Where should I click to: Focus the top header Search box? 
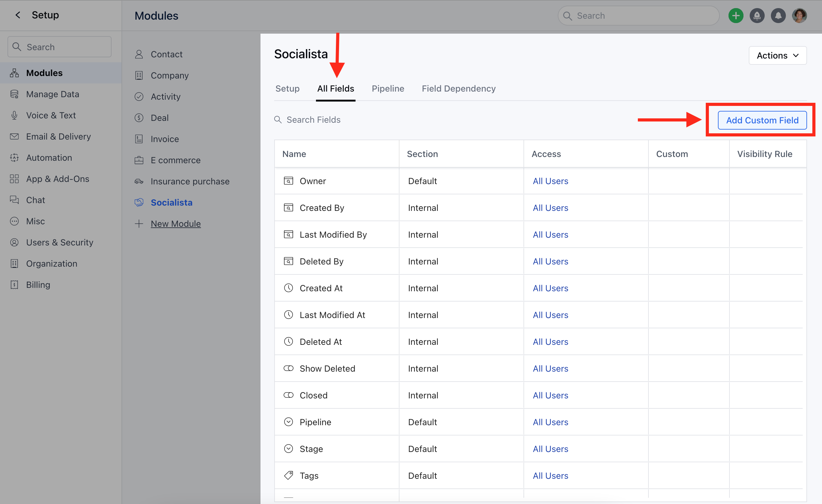pyautogui.click(x=638, y=16)
